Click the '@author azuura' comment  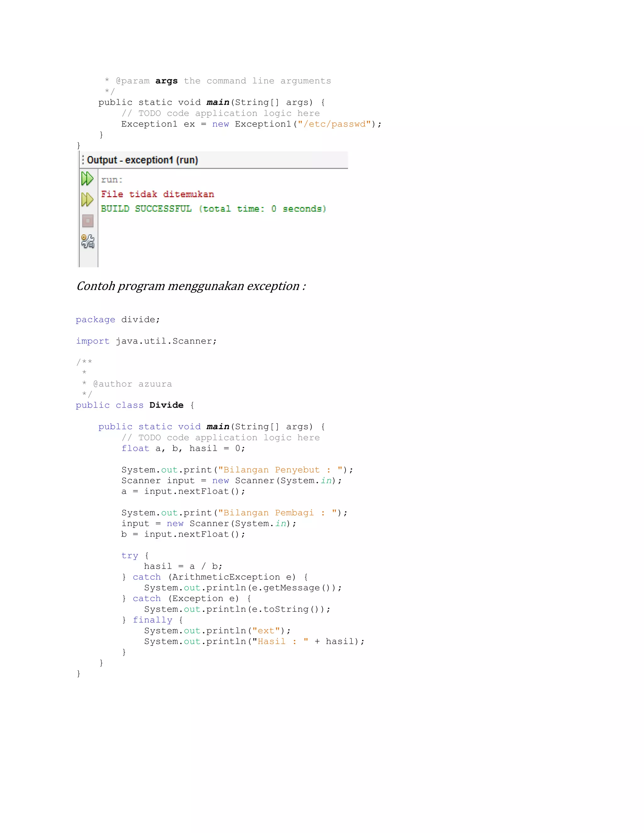click(132, 384)
